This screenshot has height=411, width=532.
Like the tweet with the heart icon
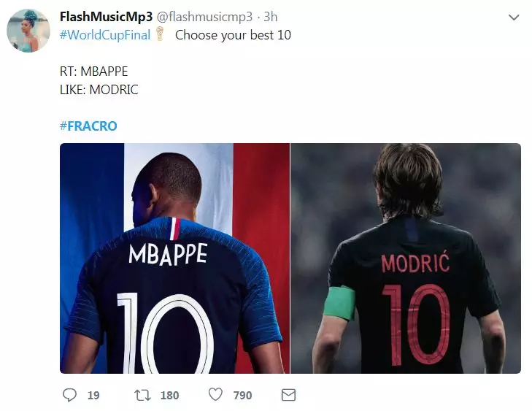coord(215,395)
